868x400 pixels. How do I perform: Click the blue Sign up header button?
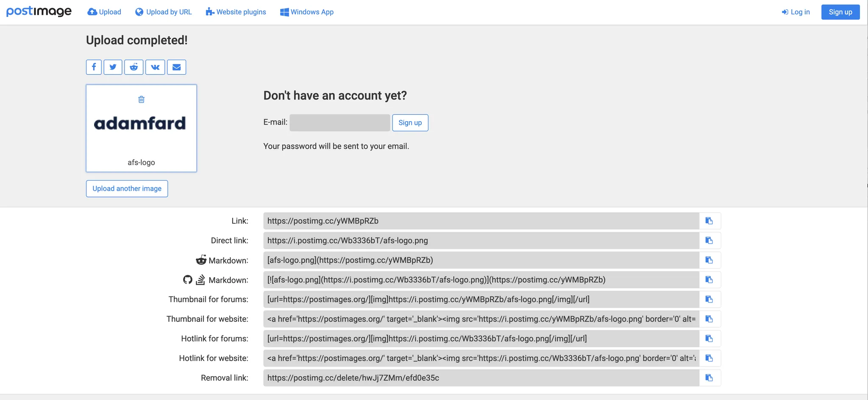[840, 12]
